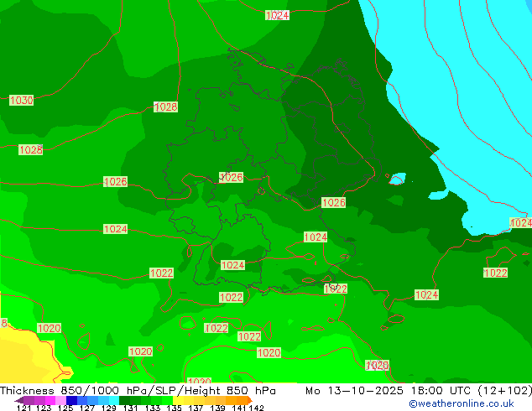Click the legend value 133
Image resolution: width=532 pixels, height=411 pixels.
tap(153, 408)
